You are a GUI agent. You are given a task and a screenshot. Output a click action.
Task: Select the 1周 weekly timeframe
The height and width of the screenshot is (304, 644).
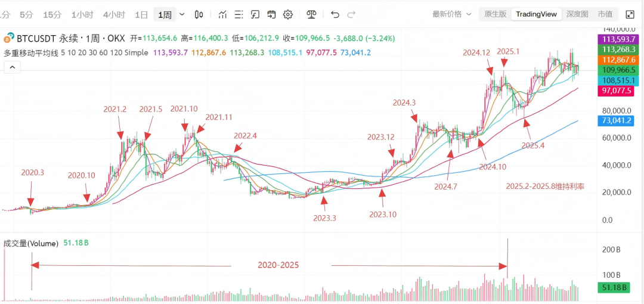point(165,14)
